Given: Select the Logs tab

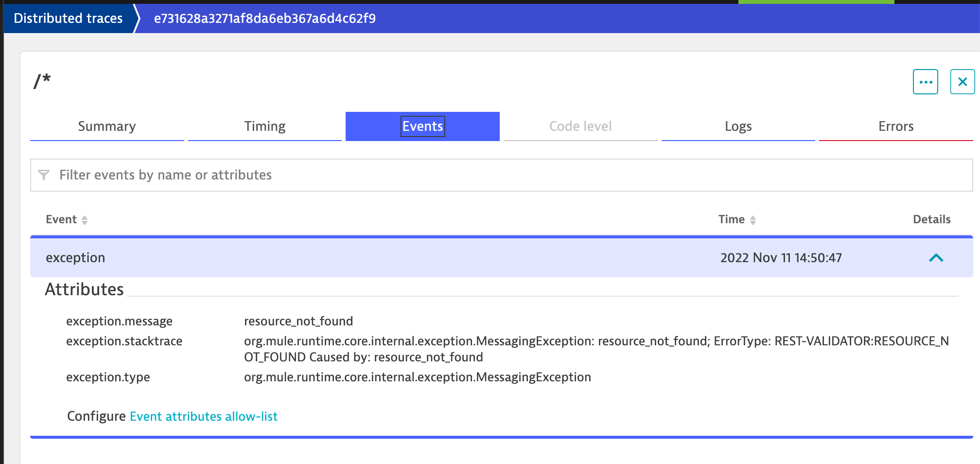Looking at the screenshot, I should (x=738, y=126).
